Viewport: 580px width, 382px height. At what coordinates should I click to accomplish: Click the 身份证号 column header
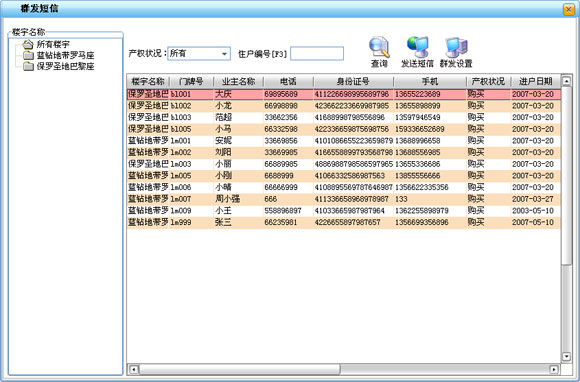coord(353,81)
